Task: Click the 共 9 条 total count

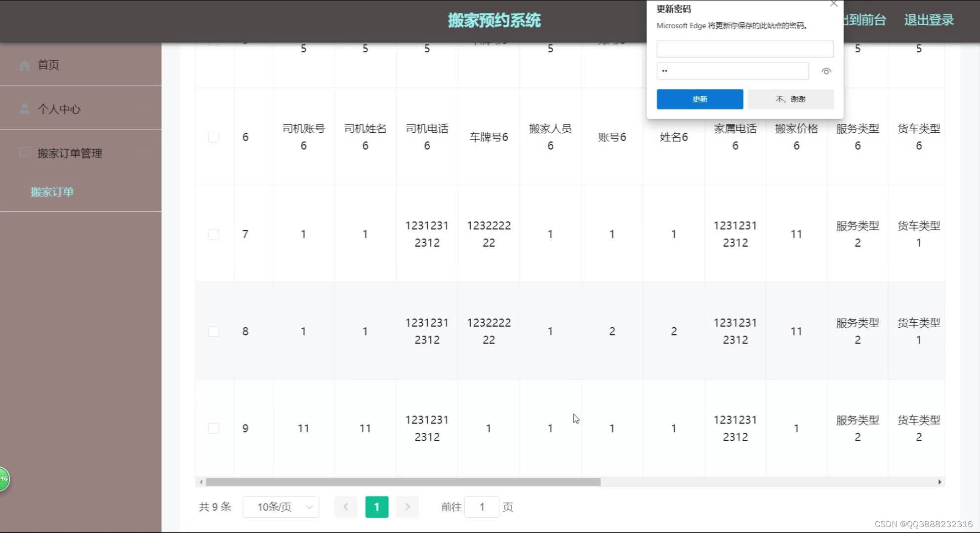Action: [215, 507]
